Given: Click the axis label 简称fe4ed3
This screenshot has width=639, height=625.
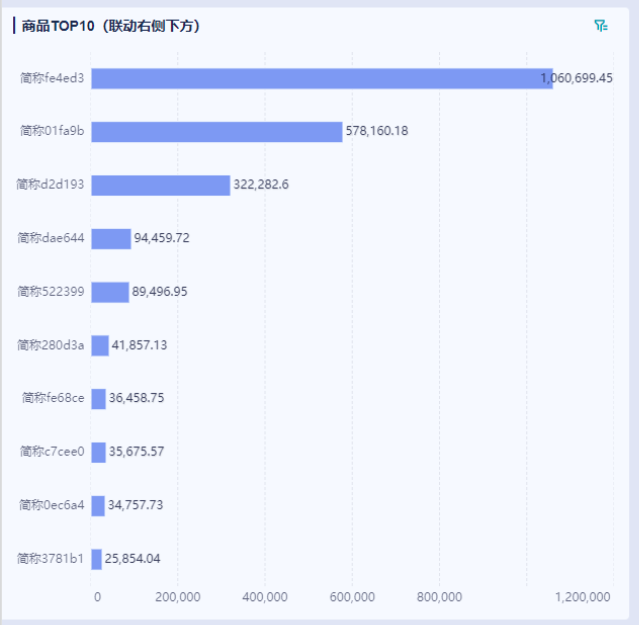Looking at the screenshot, I should tap(52, 78).
